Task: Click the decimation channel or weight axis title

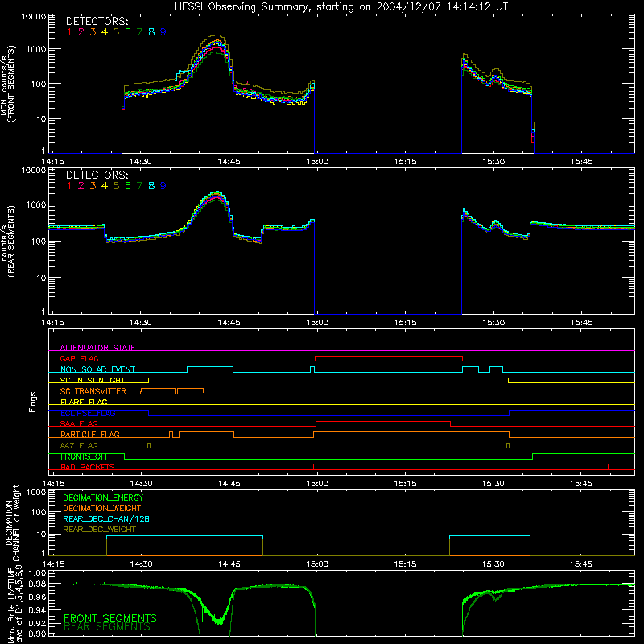Action: [x=12, y=522]
